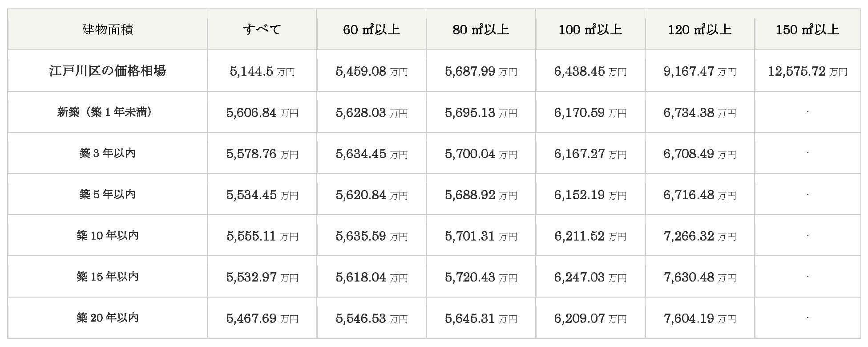Click the 12,575.72万円 price cell

pos(807,71)
